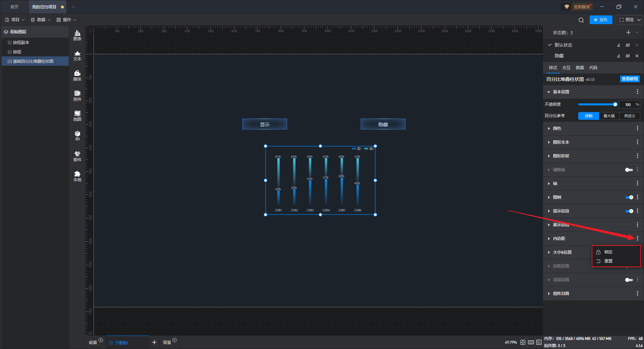The height and width of the screenshot is (349, 644).
Task: Select 锁定 lock from the context menu
Action: coord(608,252)
